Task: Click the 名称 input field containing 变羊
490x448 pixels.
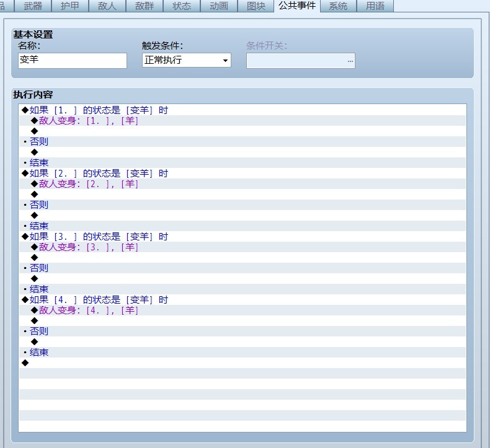Action: (73, 60)
